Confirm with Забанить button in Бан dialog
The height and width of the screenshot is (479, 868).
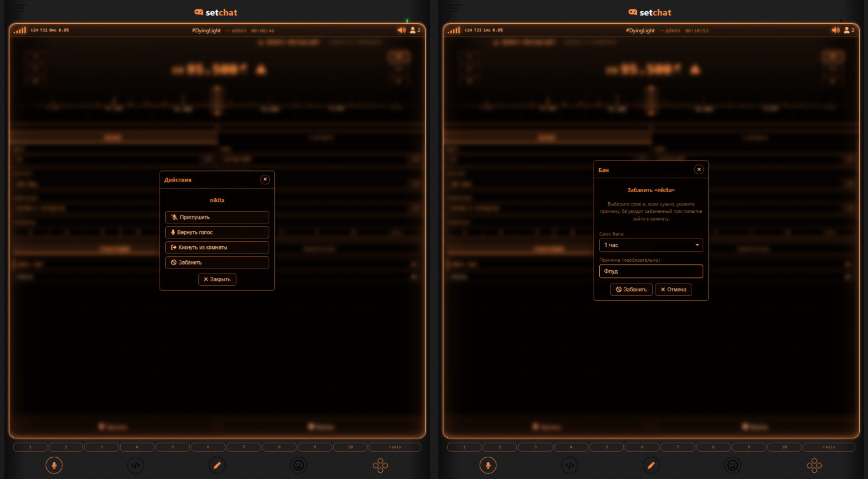coord(632,290)
